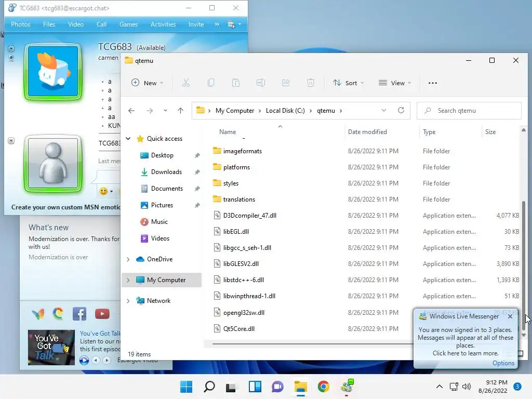
Task: Open the View dropdown in Explorer
Action: point(395,83)
